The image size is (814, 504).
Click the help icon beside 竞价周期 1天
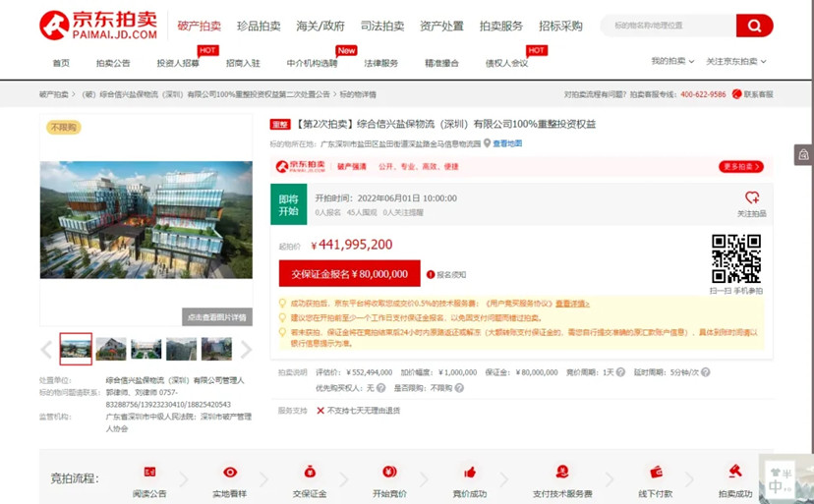620,372
